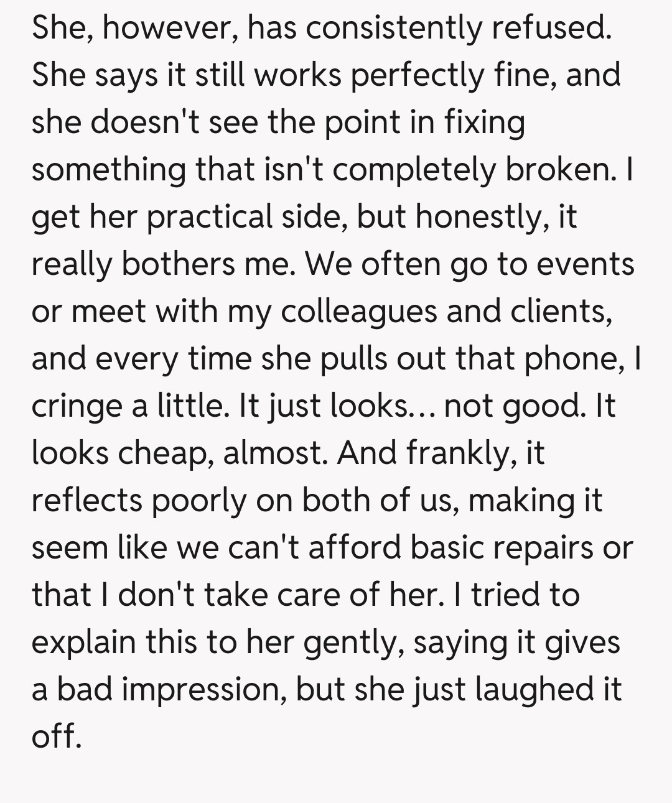
Task: Click the word "reflects"
Action: [x=86, y=501]
